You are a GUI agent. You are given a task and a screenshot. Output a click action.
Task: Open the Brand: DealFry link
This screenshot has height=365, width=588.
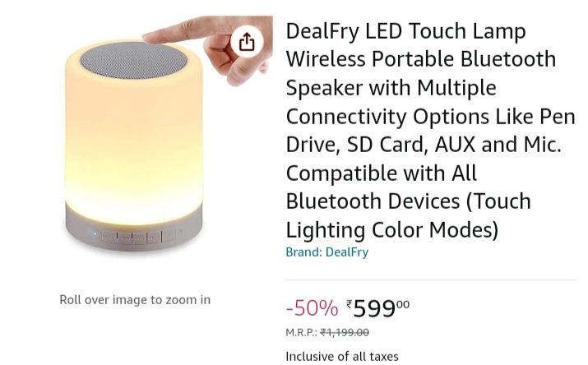click(x=326, y=252)
